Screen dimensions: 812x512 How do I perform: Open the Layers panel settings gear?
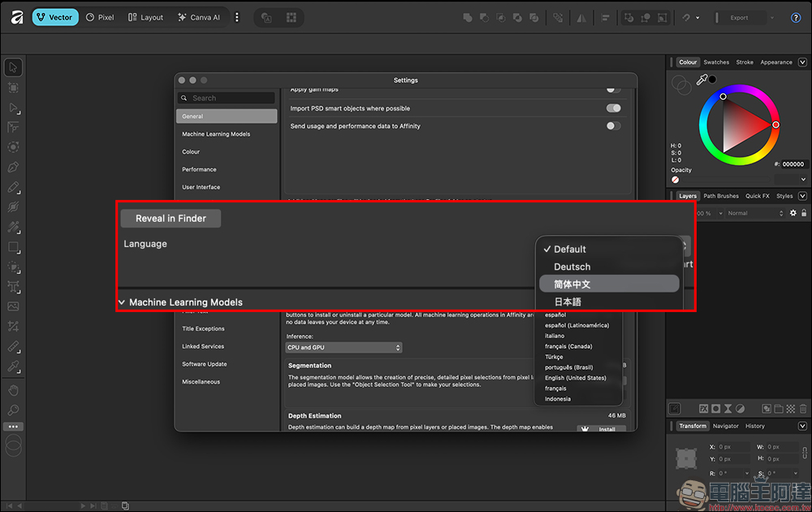click(793, 213)
